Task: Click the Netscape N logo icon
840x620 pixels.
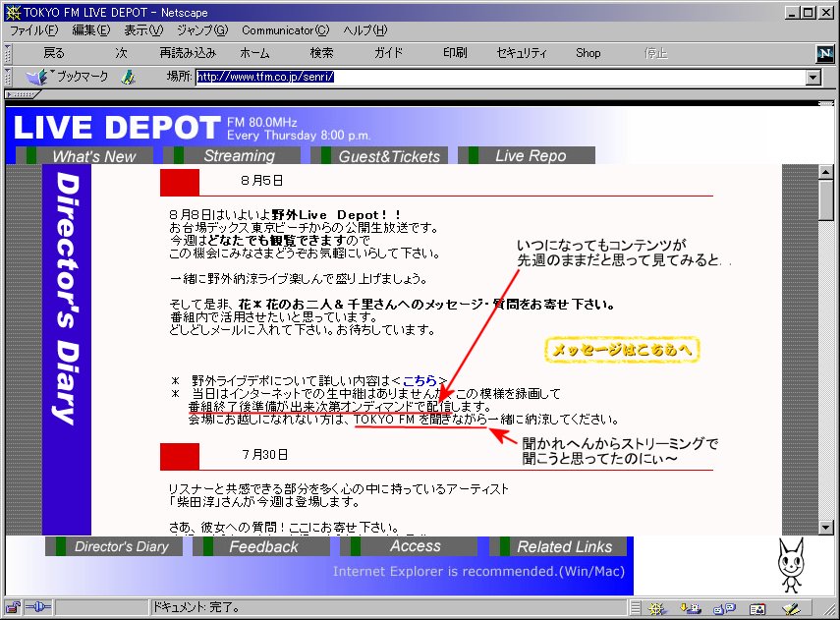Action: tap(824, 53)
